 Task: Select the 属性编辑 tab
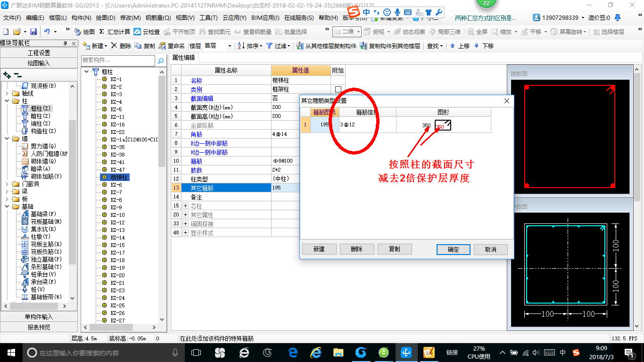point(184,58)
